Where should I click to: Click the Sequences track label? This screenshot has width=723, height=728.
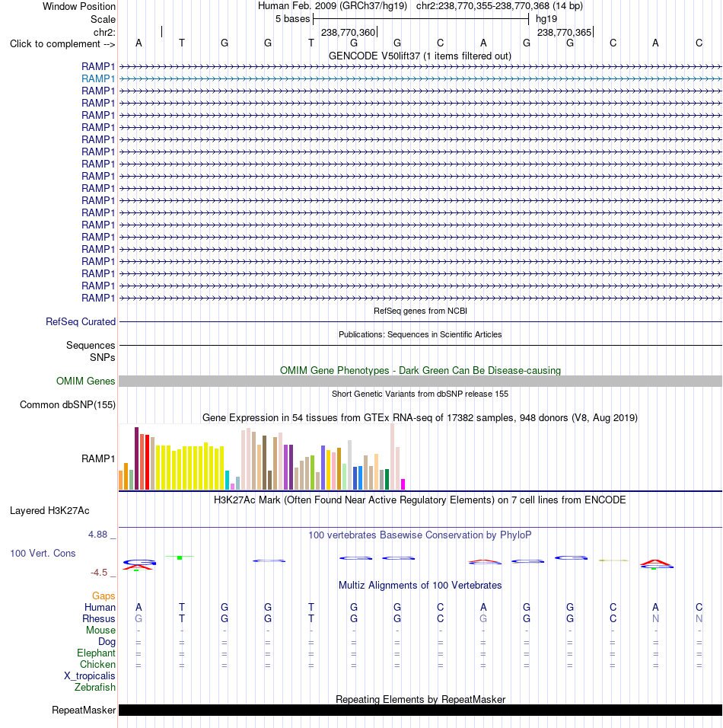(91, 346)
